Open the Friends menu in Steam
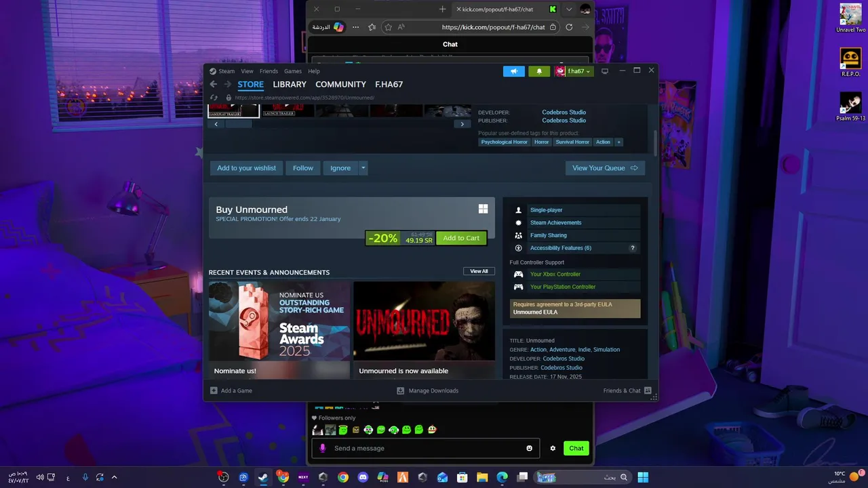Image resolution: width=868 pixels, height=488 pixels. tap(269, 71)
